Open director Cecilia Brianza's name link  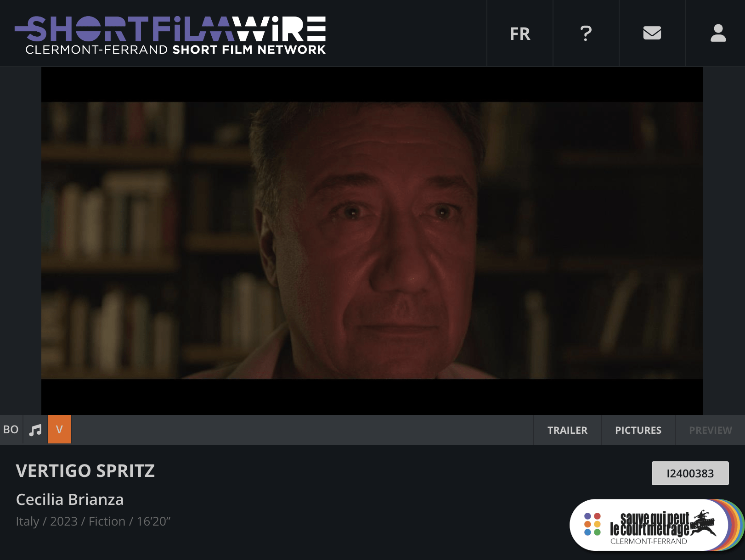coord(70,499)
